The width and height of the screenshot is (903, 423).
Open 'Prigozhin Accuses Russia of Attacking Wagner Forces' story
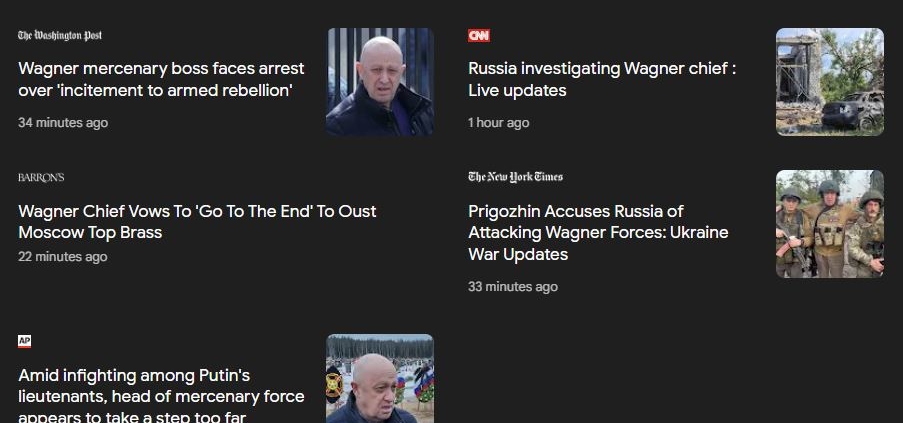pos(598,233)
